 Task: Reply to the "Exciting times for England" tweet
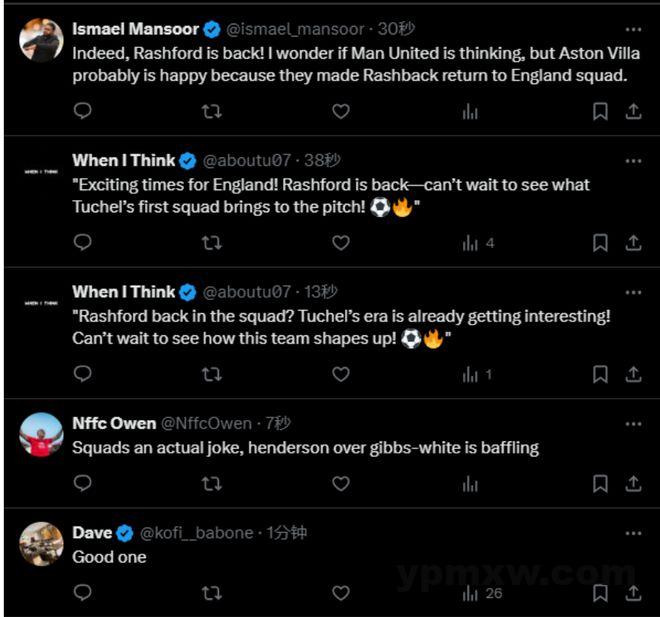pyautogui.click(x=83, y=242)
